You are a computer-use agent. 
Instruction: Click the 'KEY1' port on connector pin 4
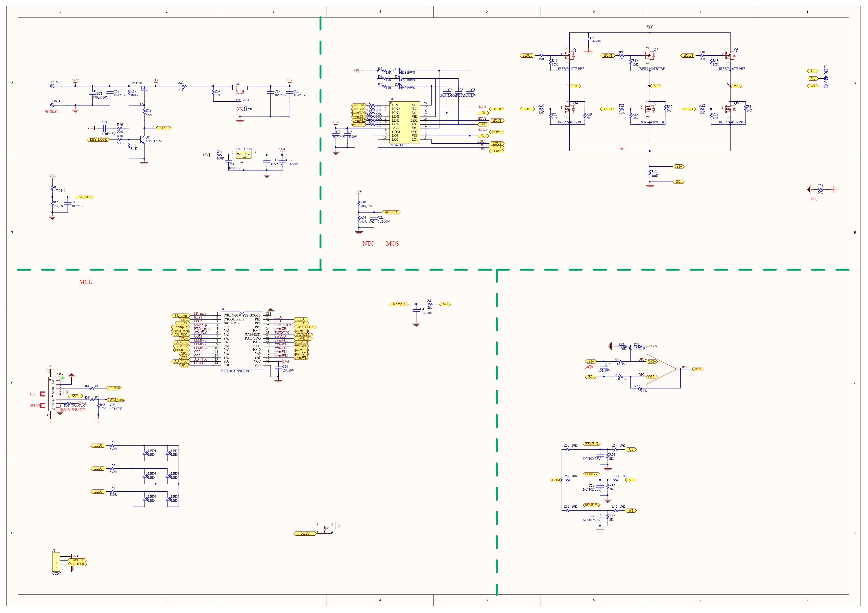coord(76,396)
